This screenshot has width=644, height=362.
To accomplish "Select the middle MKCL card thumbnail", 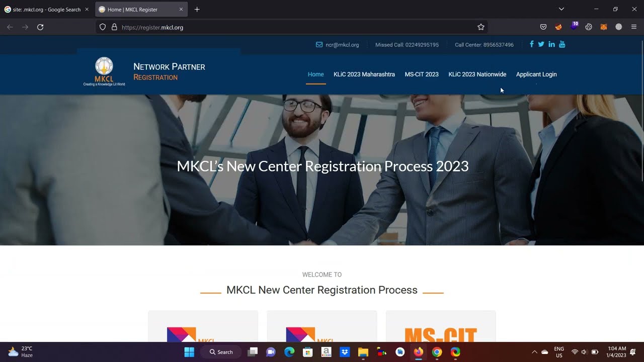I will tap(322, 326).
